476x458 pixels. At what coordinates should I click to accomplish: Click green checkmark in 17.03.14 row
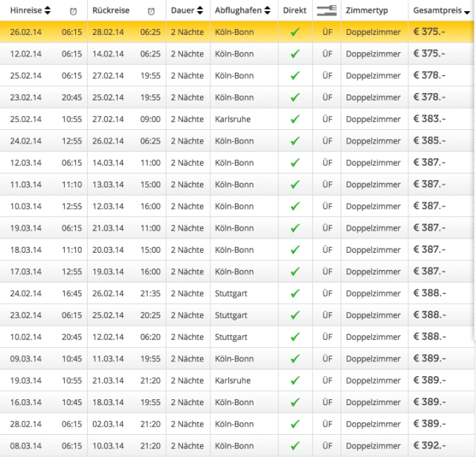point(295,271)
